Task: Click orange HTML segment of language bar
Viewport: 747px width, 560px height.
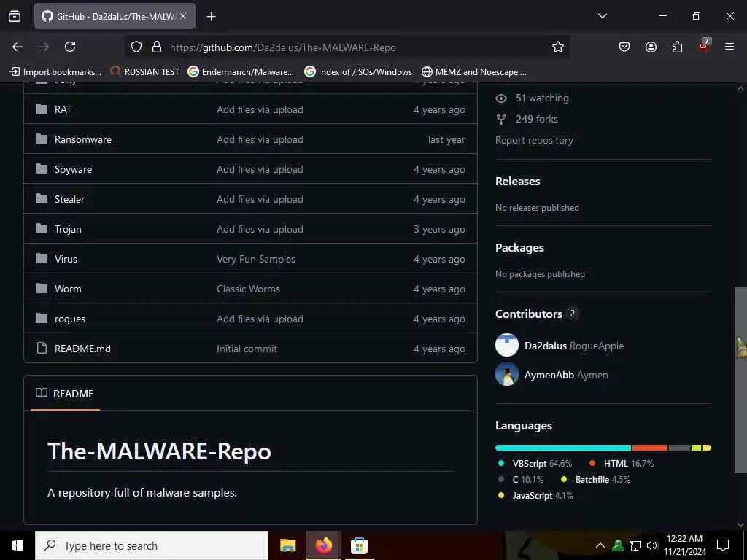Action: (650, 448)
